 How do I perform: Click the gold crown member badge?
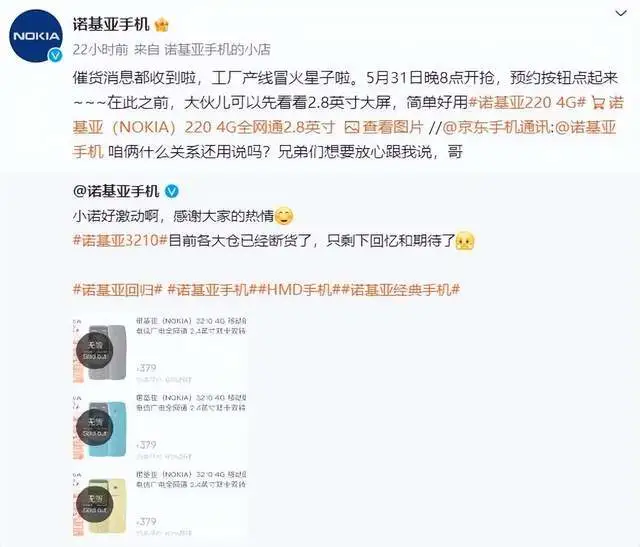point(162,25)
